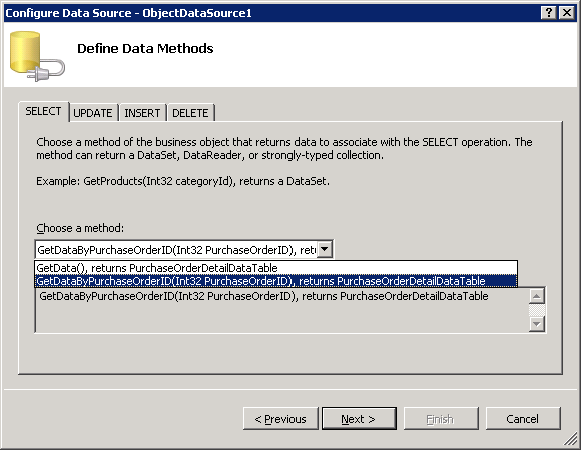Screen dimensions: 581x450
Task: Switch to the UPDATE tab
Action: pyautogui.click(x=93, y=113)
